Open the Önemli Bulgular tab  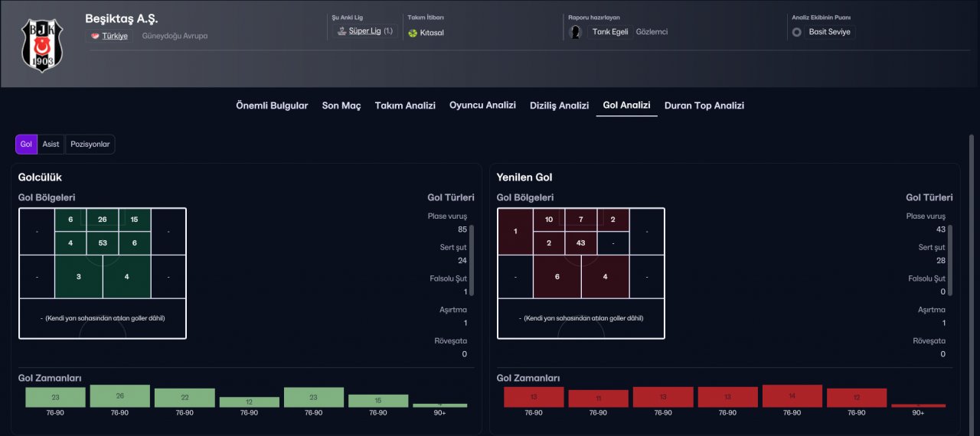point(272,106)
